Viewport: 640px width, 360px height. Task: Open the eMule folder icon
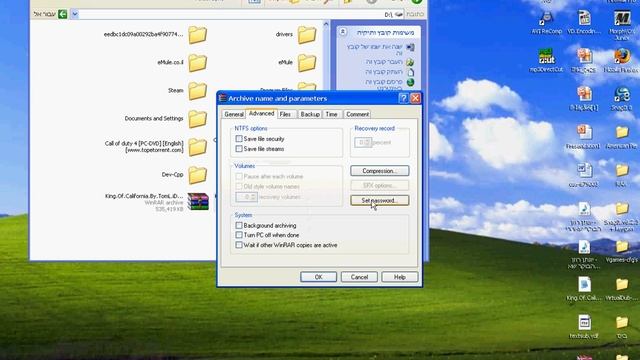[x=307, y=63]
